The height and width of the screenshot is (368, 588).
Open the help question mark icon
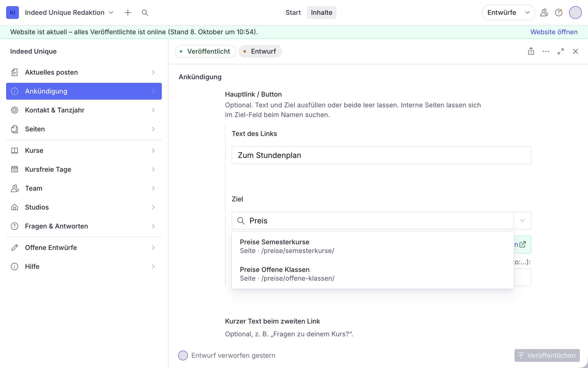coord(559,13)
